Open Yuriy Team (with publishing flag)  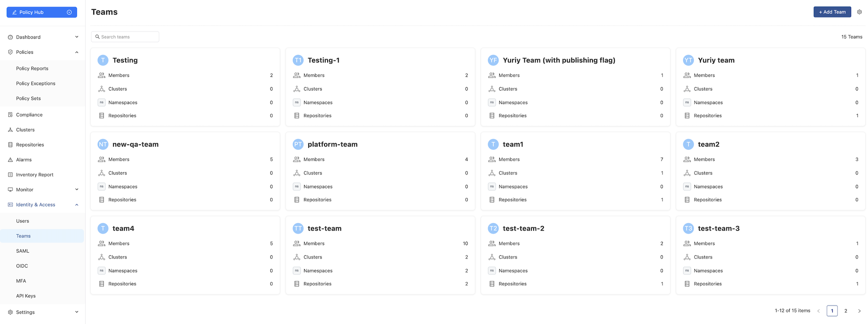click(559, 60)
